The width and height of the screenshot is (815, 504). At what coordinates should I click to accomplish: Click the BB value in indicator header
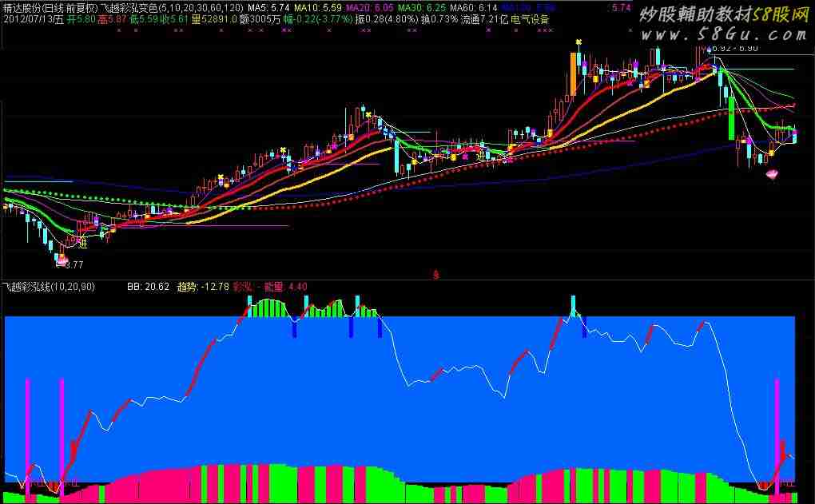click(x=148, y=286)
